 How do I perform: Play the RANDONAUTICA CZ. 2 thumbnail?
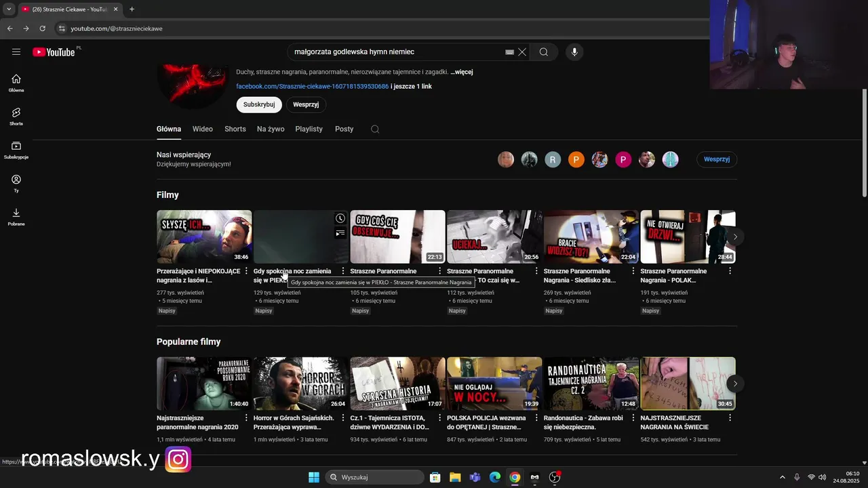(x=591, y=384)
